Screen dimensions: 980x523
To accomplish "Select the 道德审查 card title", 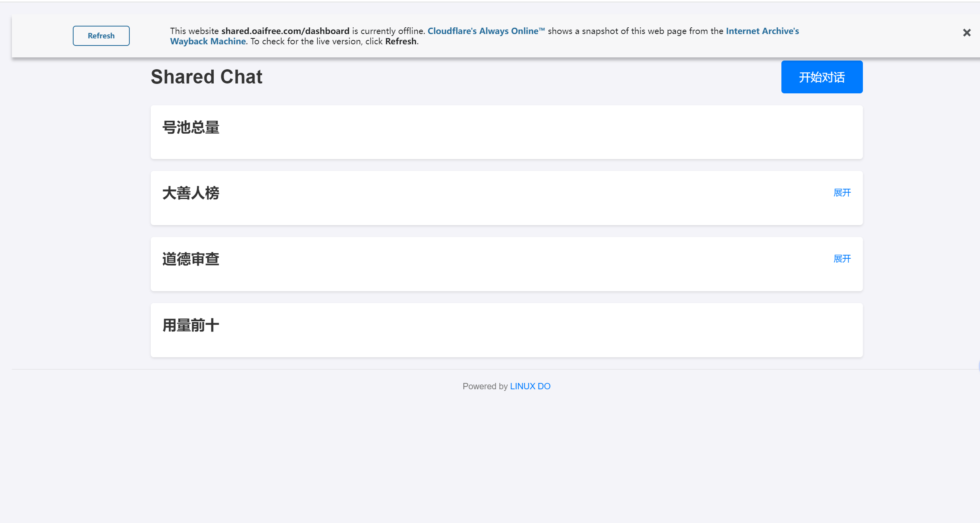I will [x=191, y=260].
